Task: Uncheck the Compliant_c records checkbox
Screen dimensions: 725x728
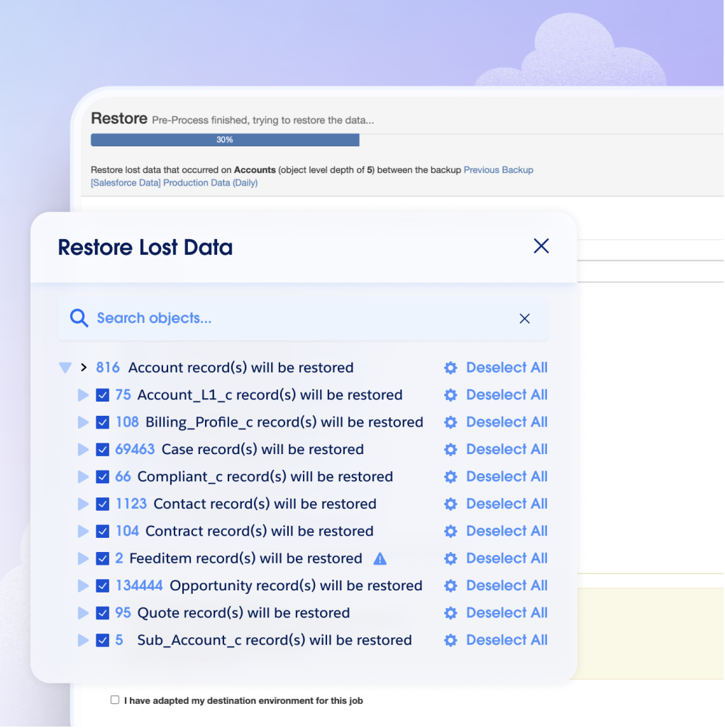Action: click(103, 477)
